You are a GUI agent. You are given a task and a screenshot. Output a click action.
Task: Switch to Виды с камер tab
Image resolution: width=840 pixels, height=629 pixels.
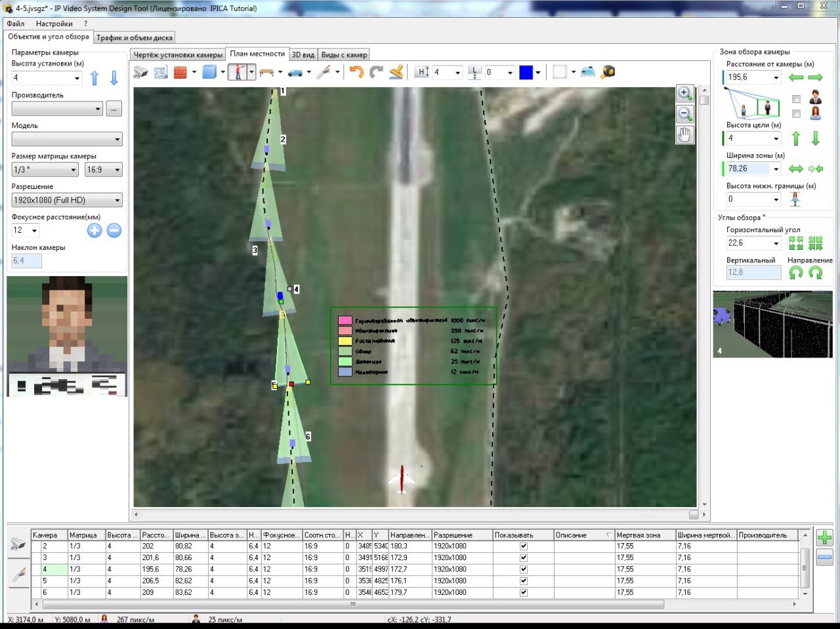tap(345, 55)
